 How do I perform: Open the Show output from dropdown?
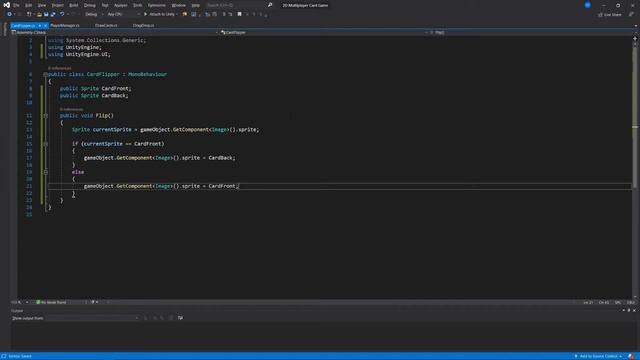(x=92, y=318)
